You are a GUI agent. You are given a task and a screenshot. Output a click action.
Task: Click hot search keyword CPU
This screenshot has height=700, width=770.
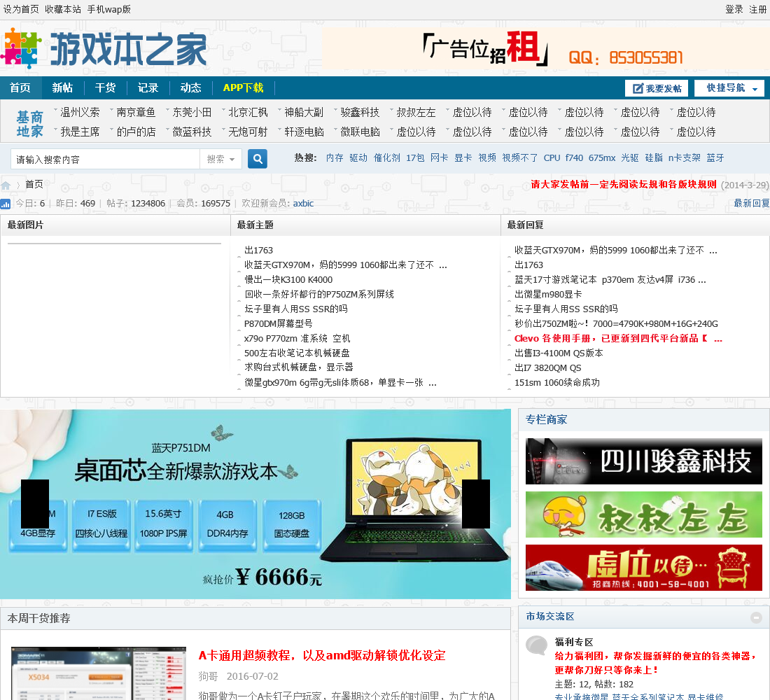552,157
